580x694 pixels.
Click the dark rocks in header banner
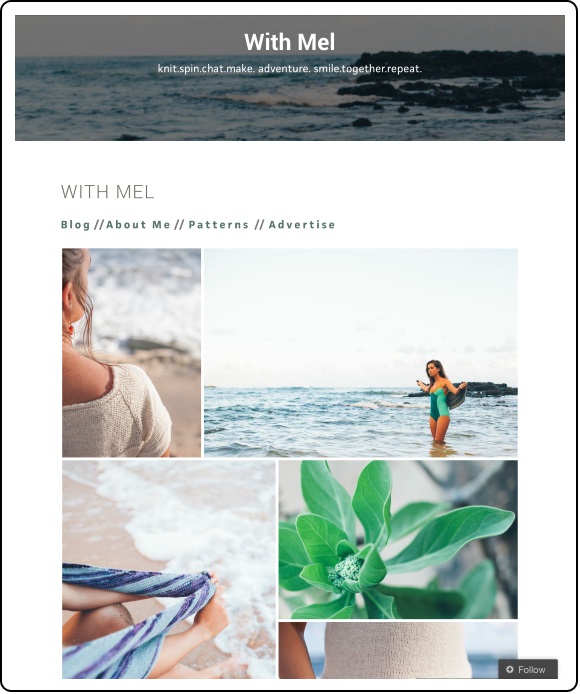(x=452, y=82)
